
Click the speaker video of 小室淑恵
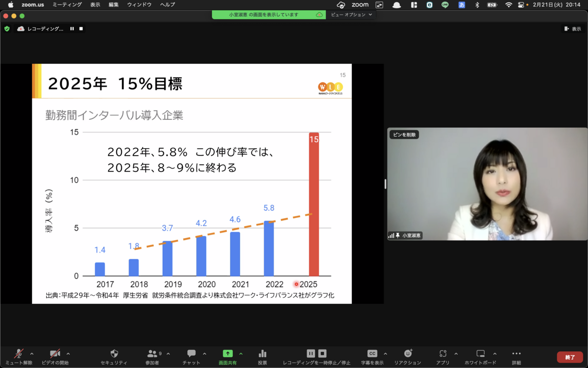click(487, 184)
